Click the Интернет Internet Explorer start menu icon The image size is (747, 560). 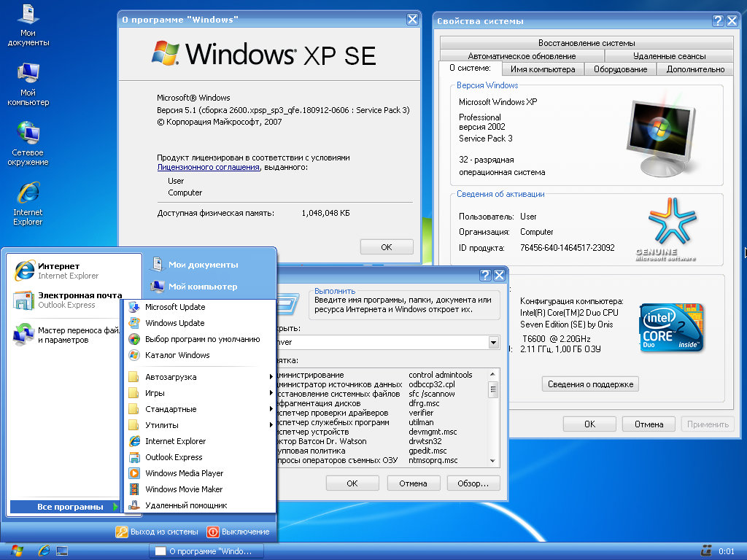[x=24, y=271]
